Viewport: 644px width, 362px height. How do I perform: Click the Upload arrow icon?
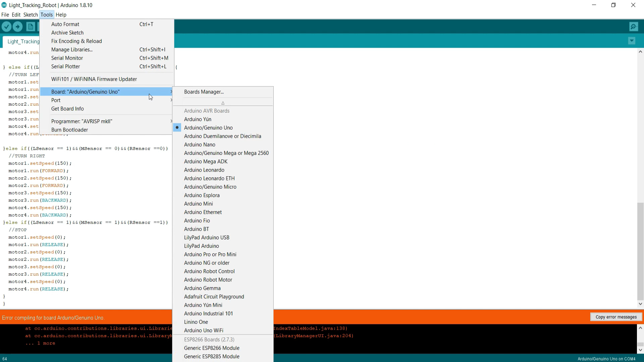[x=18, y=26]
